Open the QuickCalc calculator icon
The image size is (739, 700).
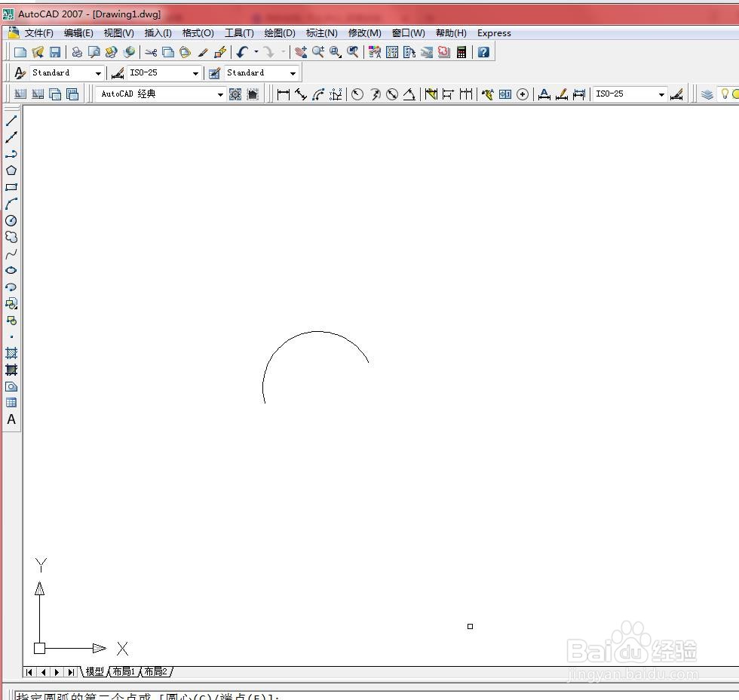point(461,52)
